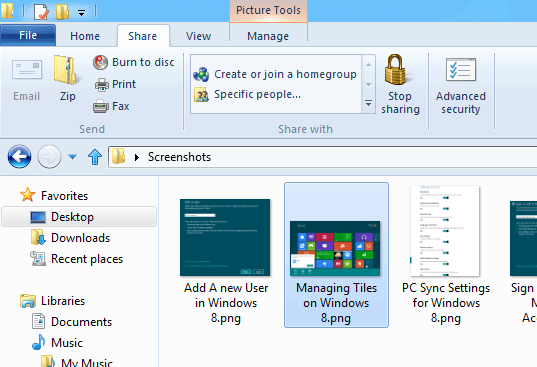Click the folder icon in the address bar
537x367 pixels.
(118, 156)
